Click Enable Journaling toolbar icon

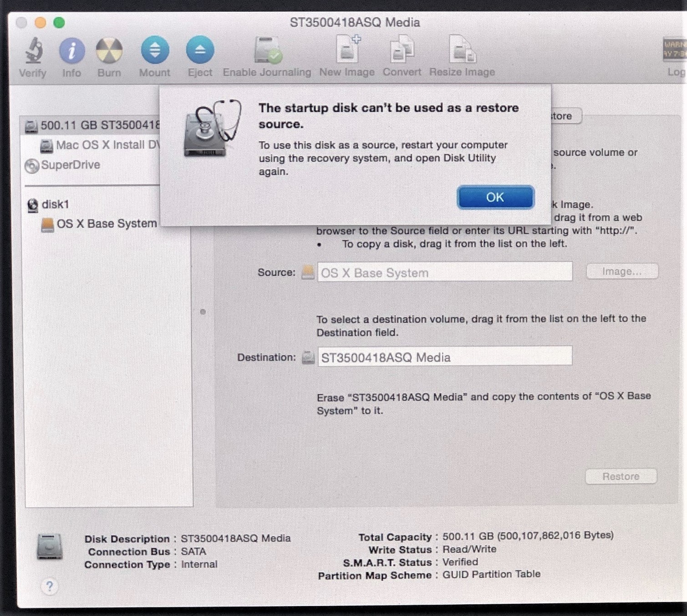(267, 50)
